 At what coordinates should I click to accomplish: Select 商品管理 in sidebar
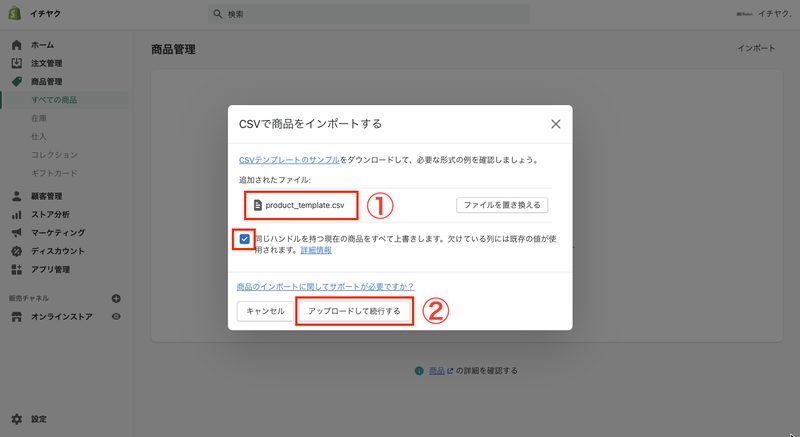coord(46,82)
